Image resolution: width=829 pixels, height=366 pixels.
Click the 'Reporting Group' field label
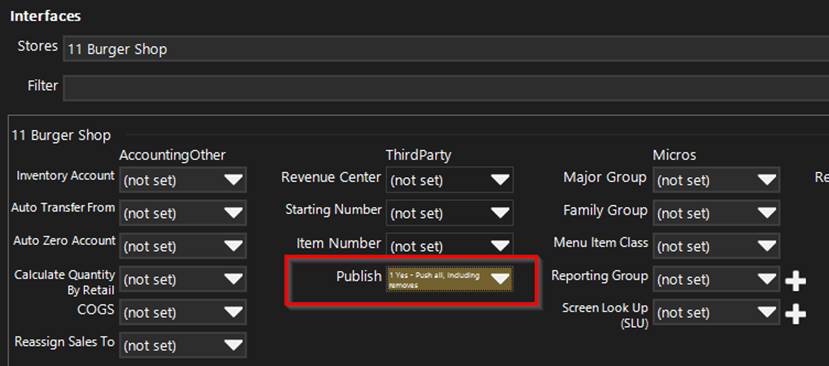click(x=600, y=276)
